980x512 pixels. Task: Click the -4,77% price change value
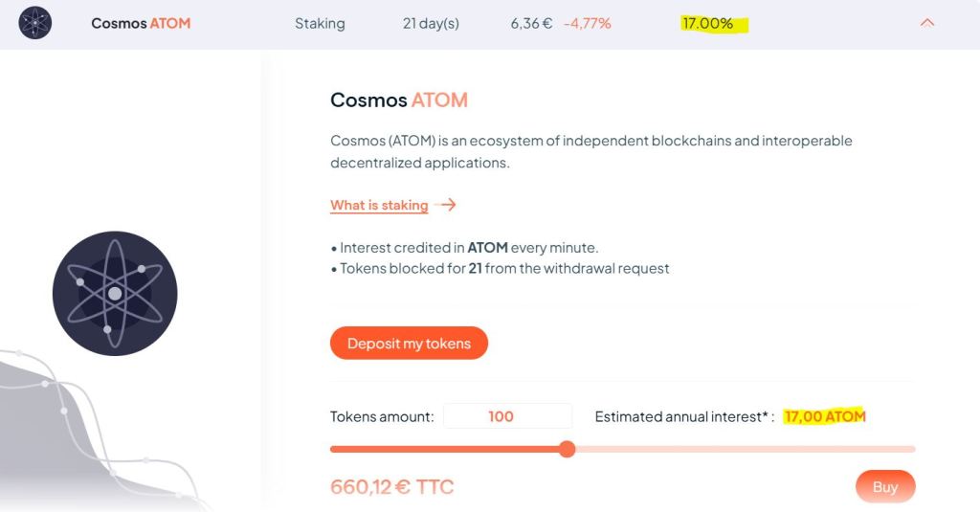(x=588, y=23)
